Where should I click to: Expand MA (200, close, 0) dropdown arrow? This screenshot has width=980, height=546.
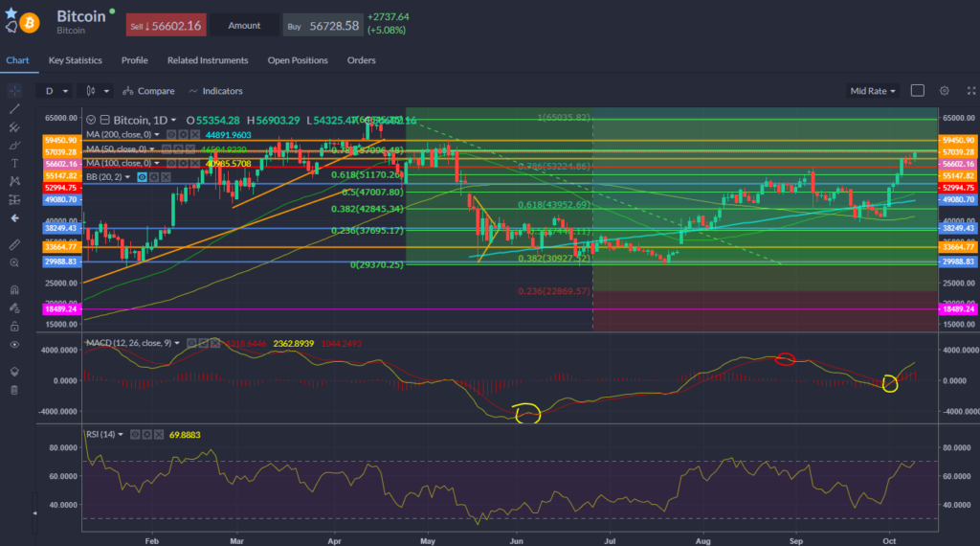157,134
